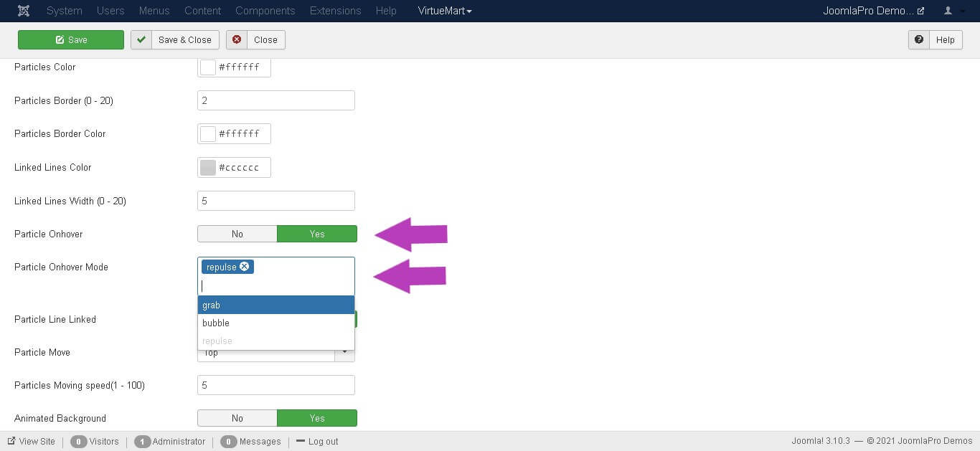Select grab option from dropdown list
Image resolution: width=980 pixels, height=451 pixels.
275,305
